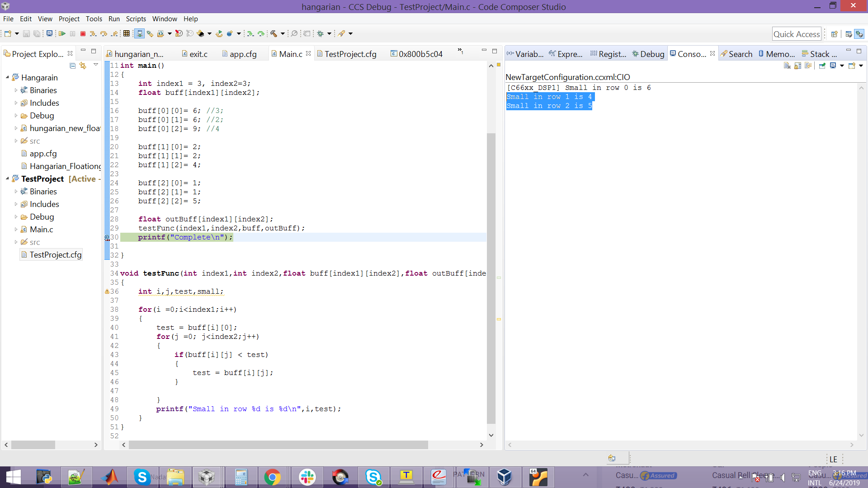Collapse the TestProject tree node
This screenshot has height=488, width=868.
coord(8,179)
